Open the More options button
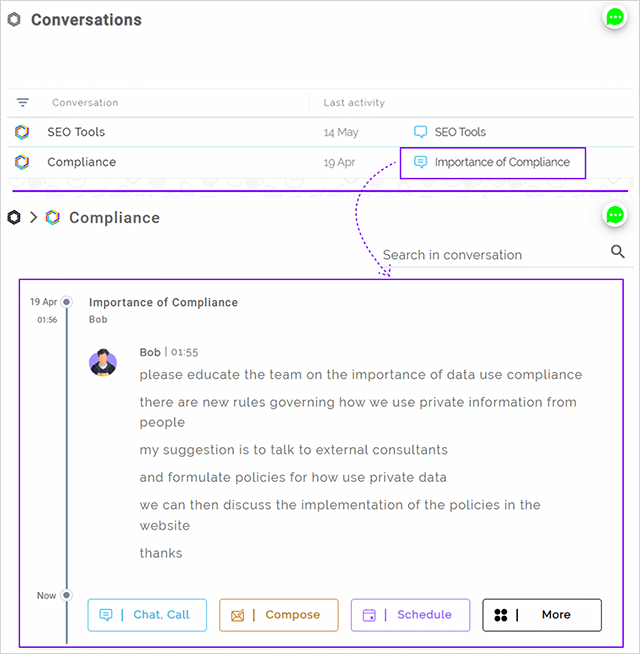640x654 pixels. point(542,615)
